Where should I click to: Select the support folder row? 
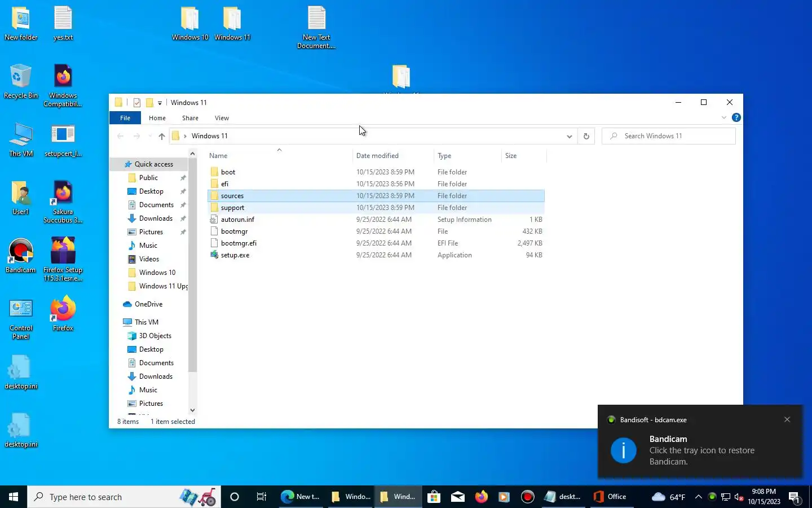[x=376, y=208]
